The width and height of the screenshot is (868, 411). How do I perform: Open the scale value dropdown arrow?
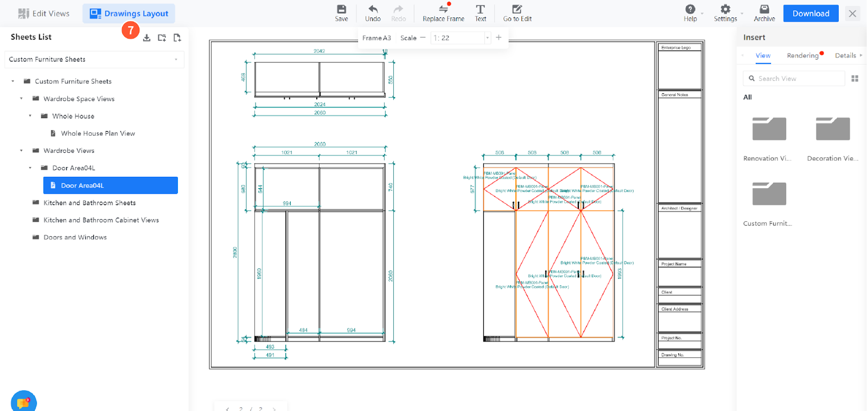click(x=487, y=38)
